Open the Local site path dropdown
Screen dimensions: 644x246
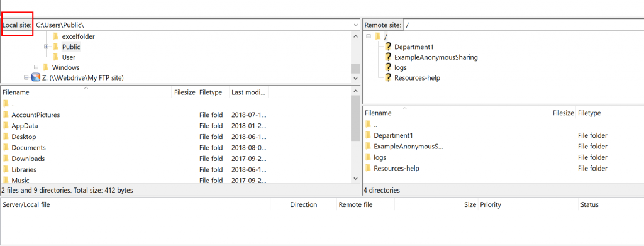point(356,25)
